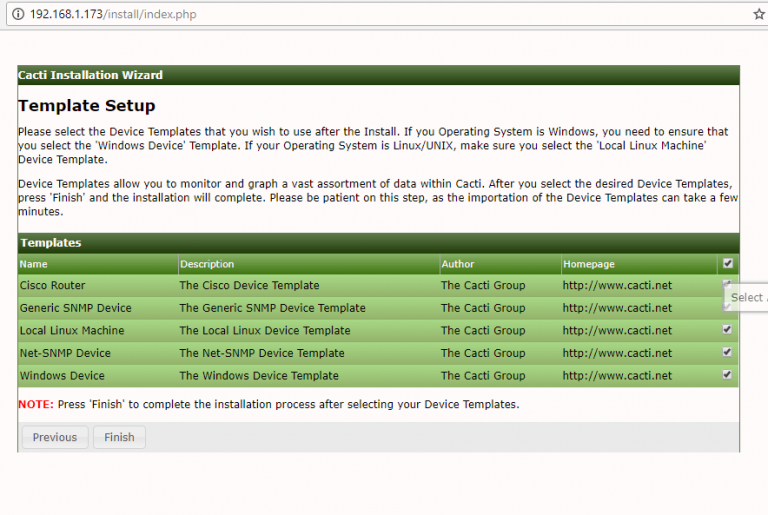This screenshot has width=768, height=515.
Task: Toggle the Net-SNMP Device checkbox
Action: (x=727, y=352)
